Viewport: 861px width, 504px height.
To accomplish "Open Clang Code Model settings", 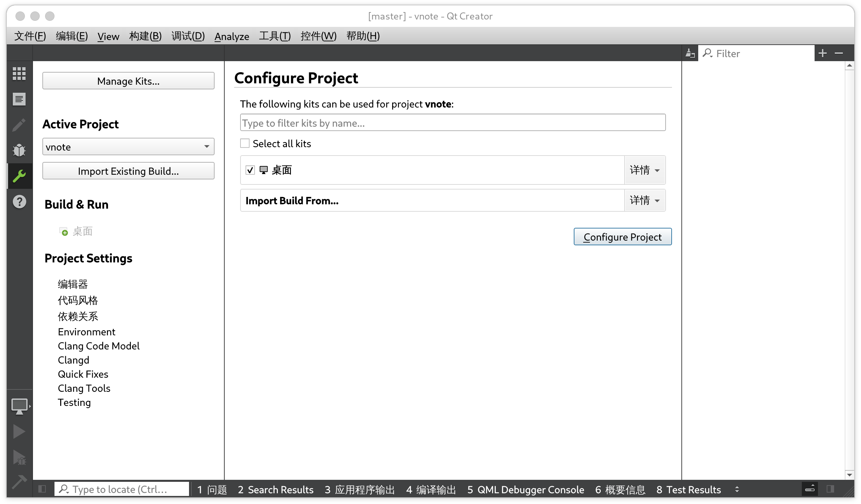I will [99, 346].
